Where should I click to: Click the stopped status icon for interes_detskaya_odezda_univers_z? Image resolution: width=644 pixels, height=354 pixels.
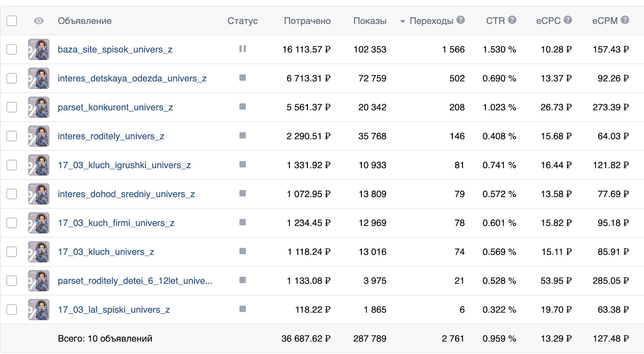(242, 78)
